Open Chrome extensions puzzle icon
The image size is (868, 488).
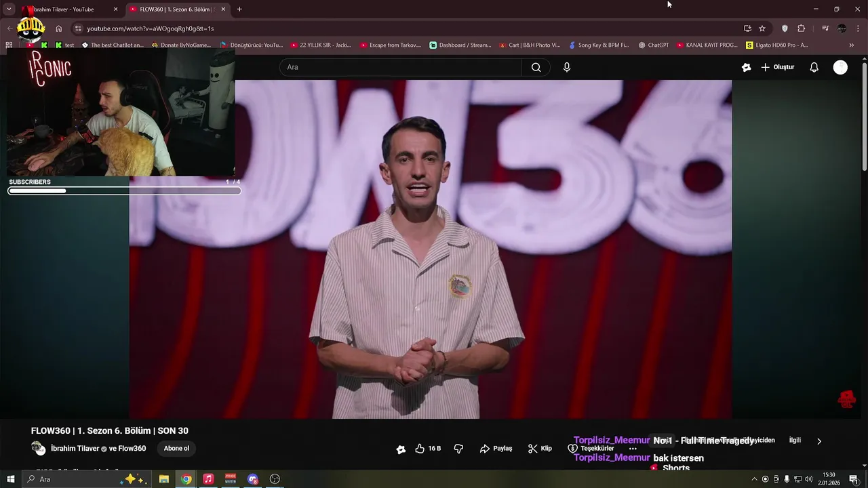(802, 28)
